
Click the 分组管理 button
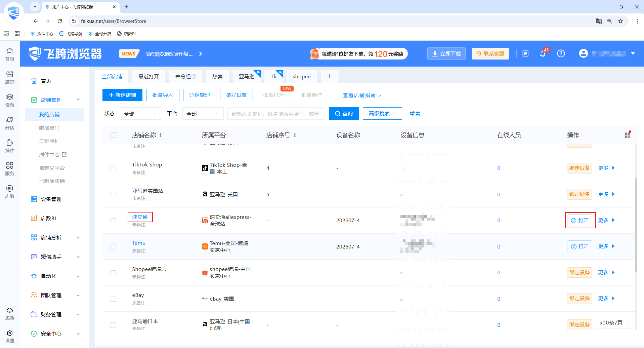200,95
